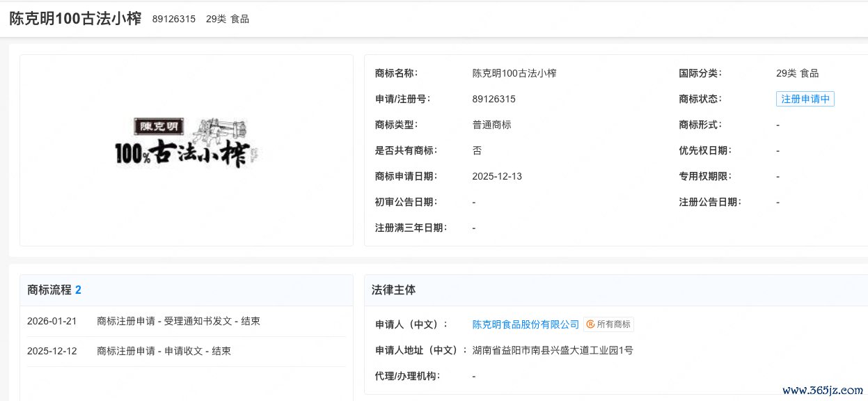Click the 所有商标 button beside the applicant

pos(608,324)
